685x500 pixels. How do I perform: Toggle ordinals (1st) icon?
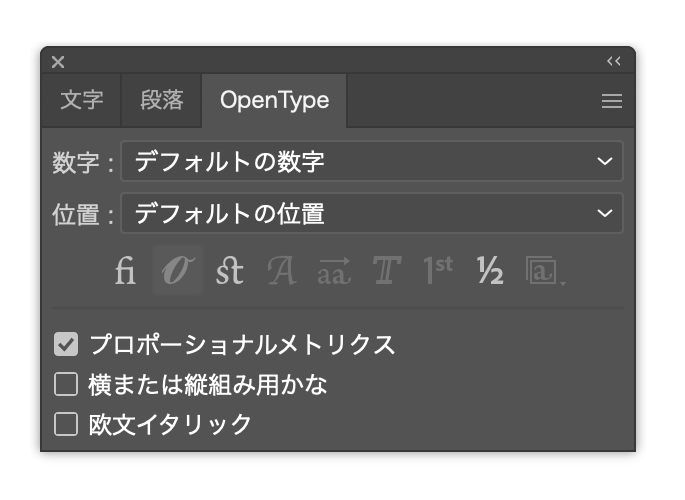[438, 271]
